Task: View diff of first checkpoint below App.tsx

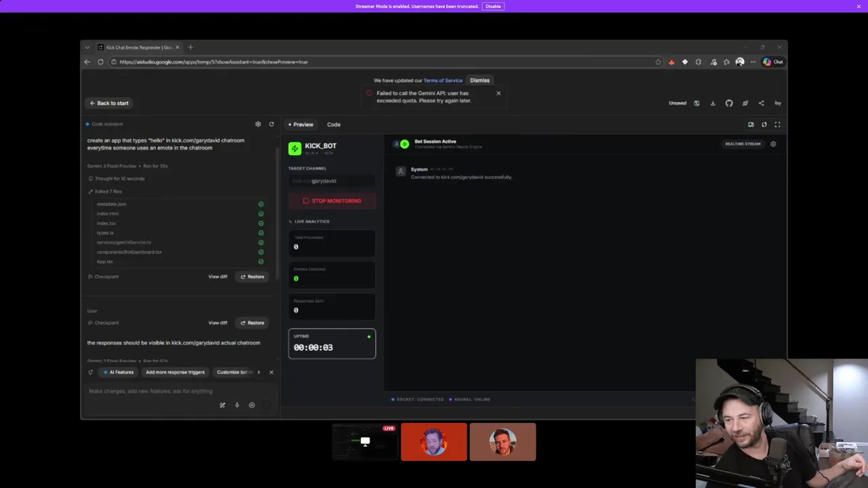Action: point(218,277)
